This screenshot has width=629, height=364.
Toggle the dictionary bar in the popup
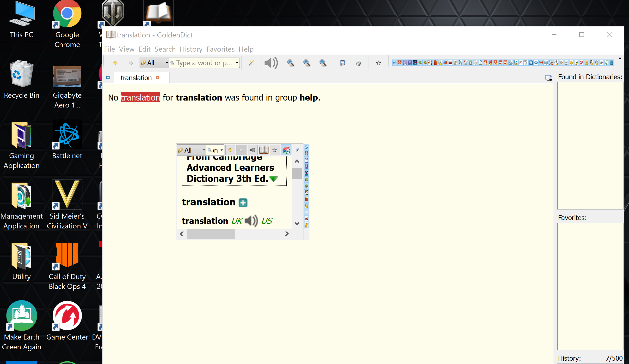(x=286, y=150)
